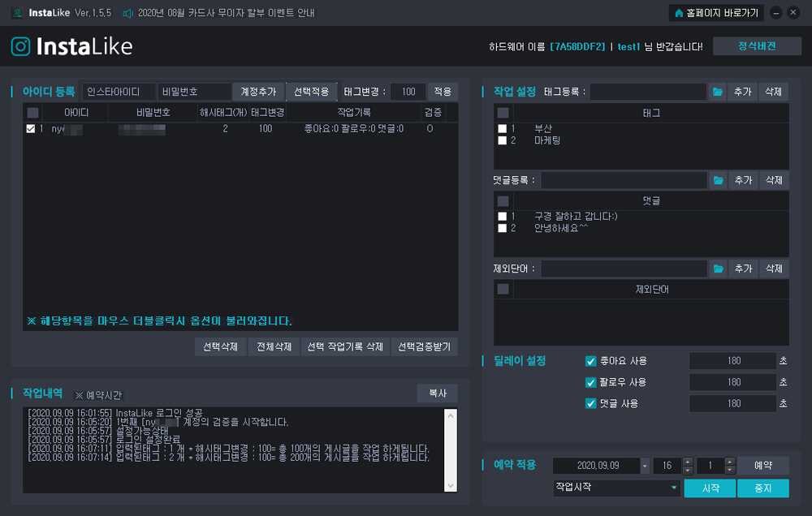This screenshot has height=516, width=812.
Task: Click 삭제 next to 제외단어
Action: (774, 269)
